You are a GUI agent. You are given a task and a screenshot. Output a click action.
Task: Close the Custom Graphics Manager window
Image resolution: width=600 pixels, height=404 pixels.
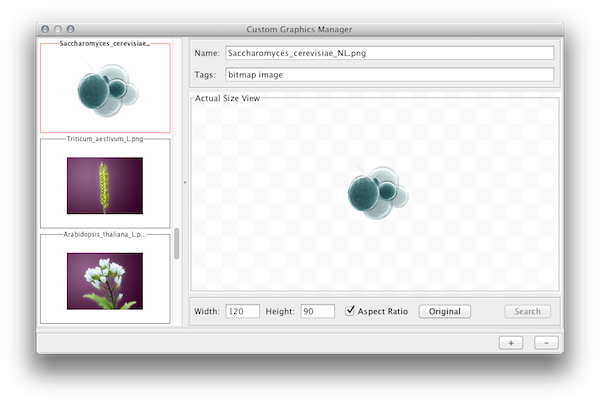45,31
